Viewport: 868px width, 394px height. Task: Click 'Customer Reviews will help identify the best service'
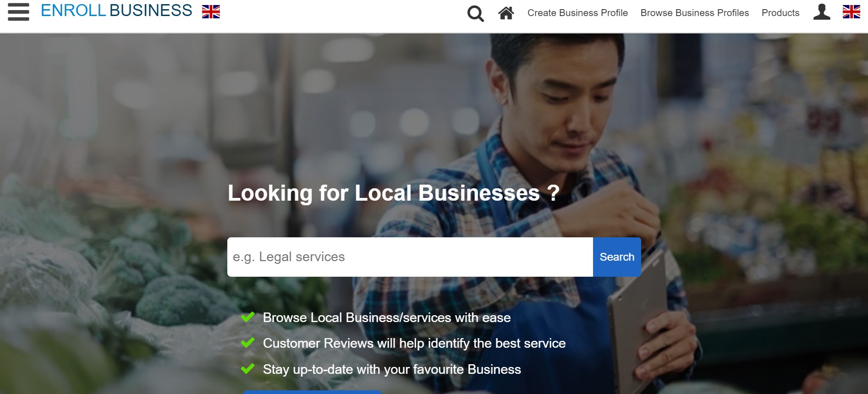tap(414, 343)
